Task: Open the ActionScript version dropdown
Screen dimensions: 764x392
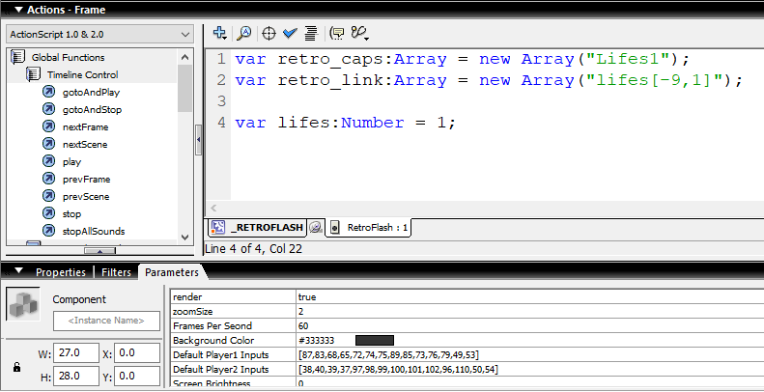Action: [x=99, y=34]
